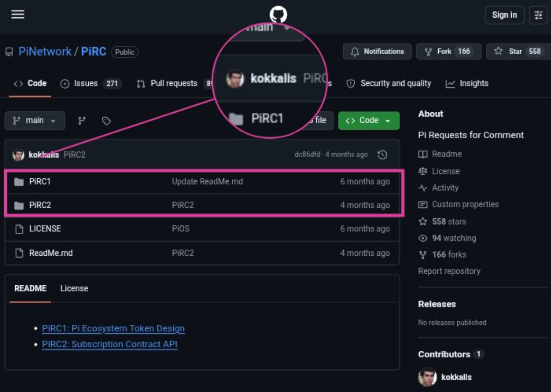The image size is (551, 392).
Task: Open commit history clock icon
Action: coord(382,155)
